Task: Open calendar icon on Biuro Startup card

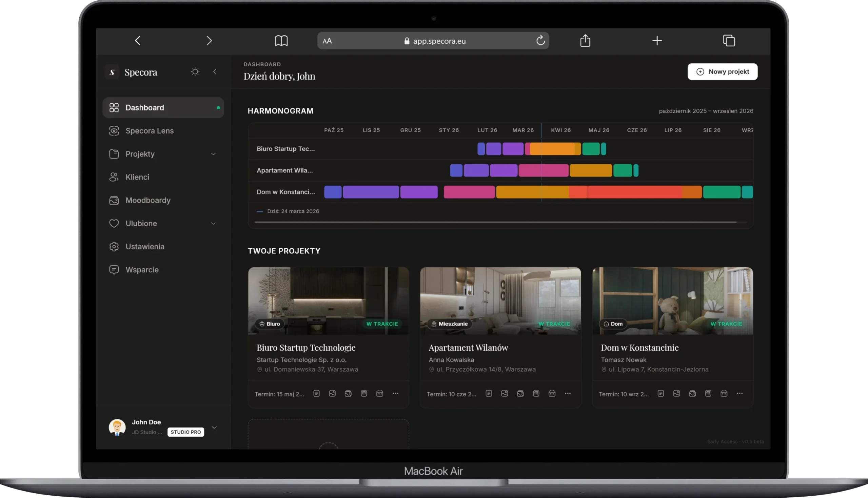Action: point(379,393)
